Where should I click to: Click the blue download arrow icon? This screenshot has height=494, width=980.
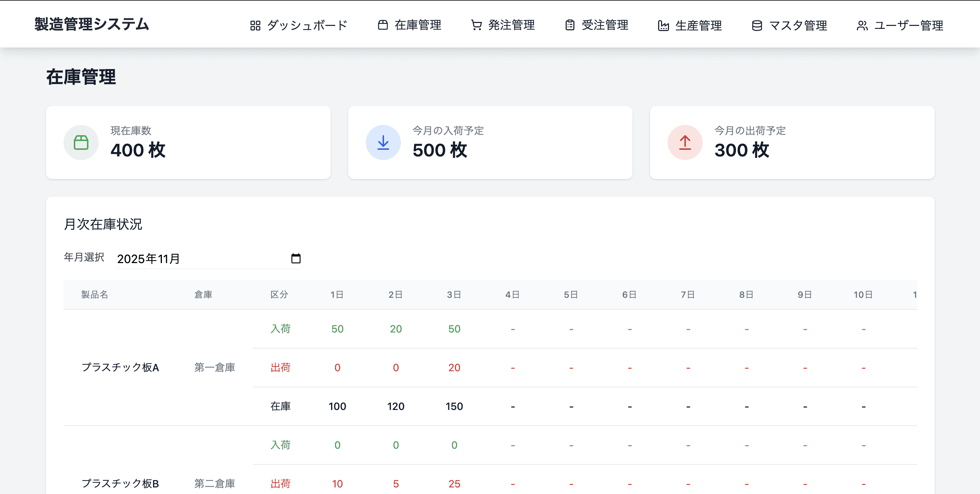coord(383,142)
